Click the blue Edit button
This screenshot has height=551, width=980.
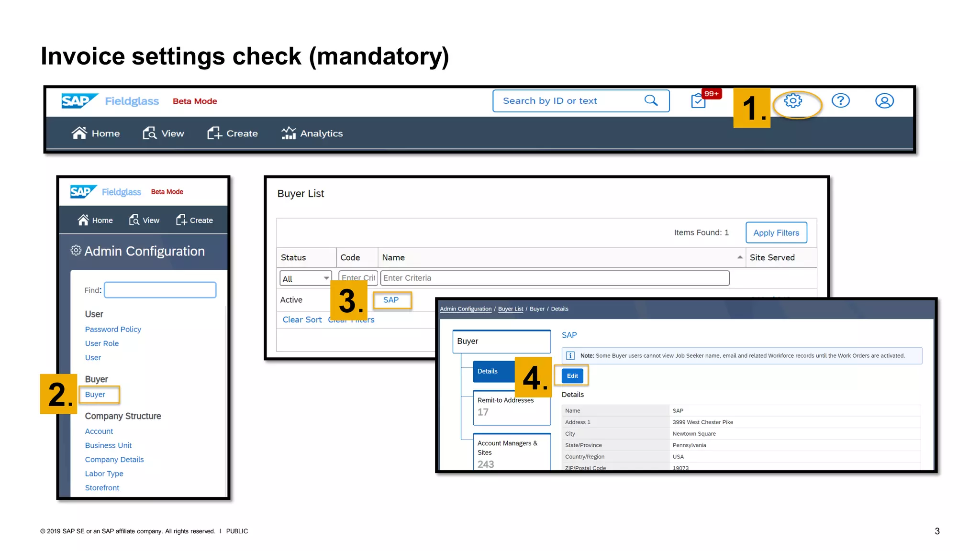coord(572,376)
